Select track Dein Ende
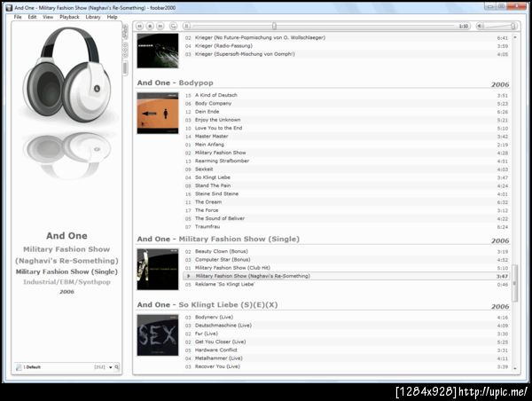 [346, 112]
